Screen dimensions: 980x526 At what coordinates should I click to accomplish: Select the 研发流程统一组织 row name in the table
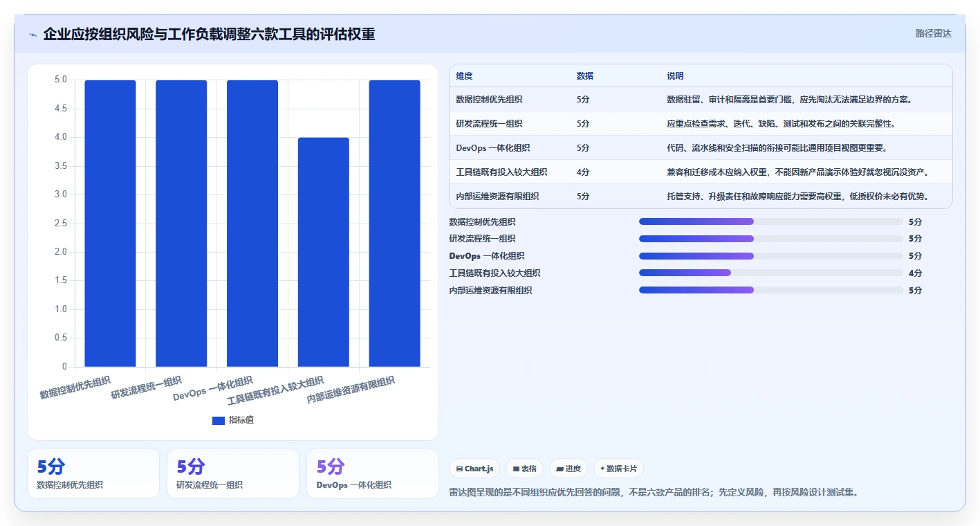tap(489, 124)
